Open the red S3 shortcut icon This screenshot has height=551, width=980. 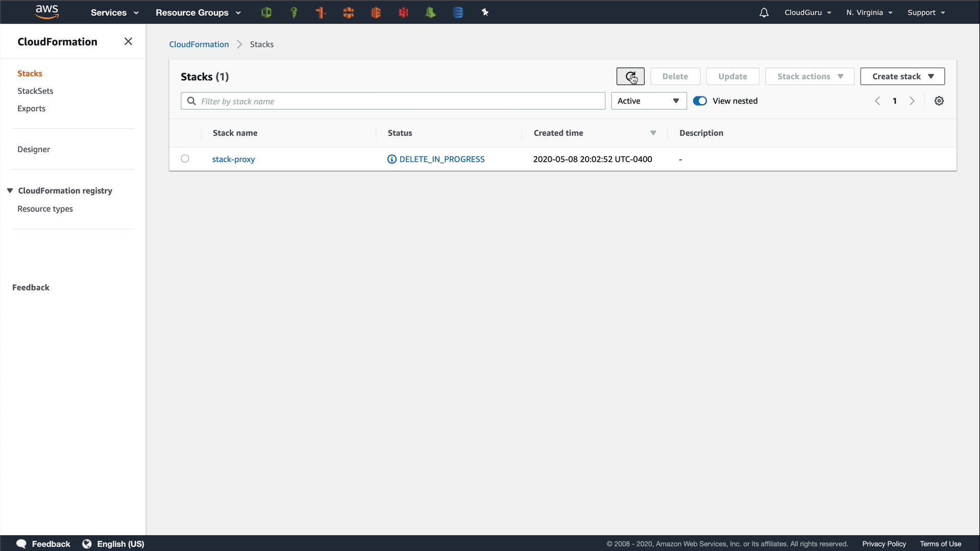[x=403, y=13]
